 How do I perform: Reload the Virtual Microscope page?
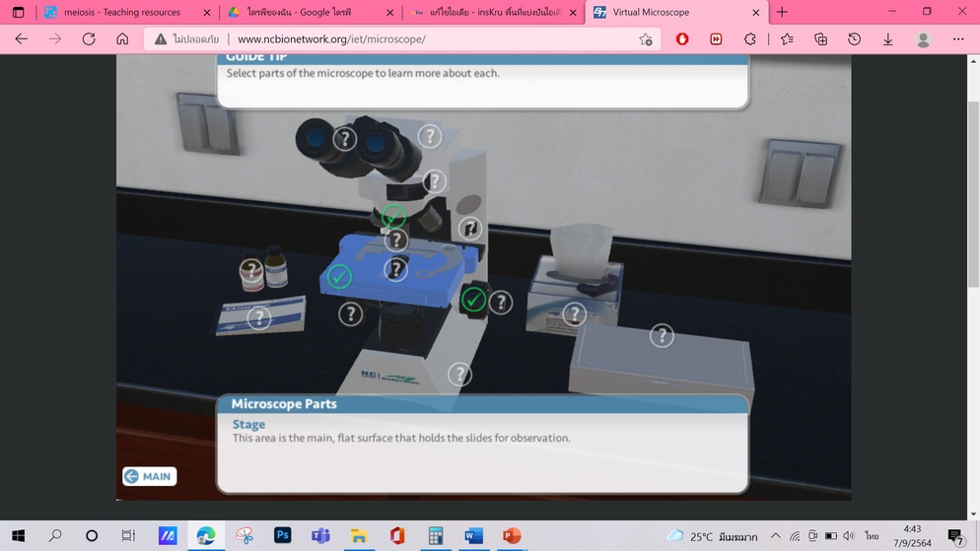tap(89, 38)
